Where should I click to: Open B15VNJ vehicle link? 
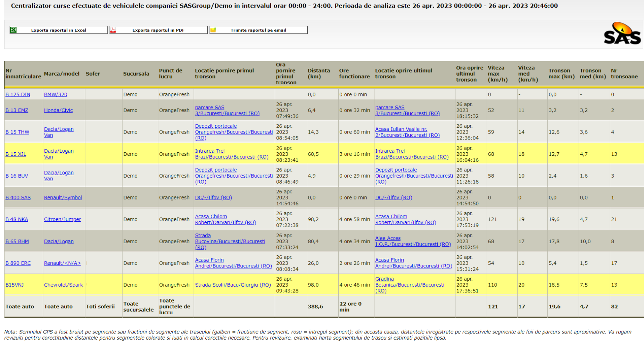coord(15,285)
